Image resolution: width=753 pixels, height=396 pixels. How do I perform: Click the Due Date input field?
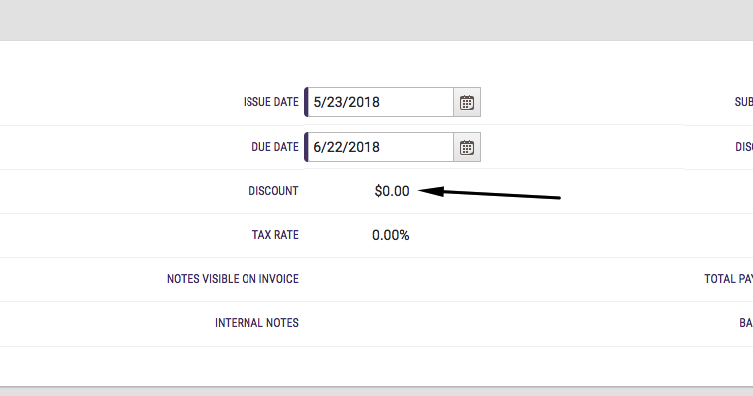(x=379, y=147)
